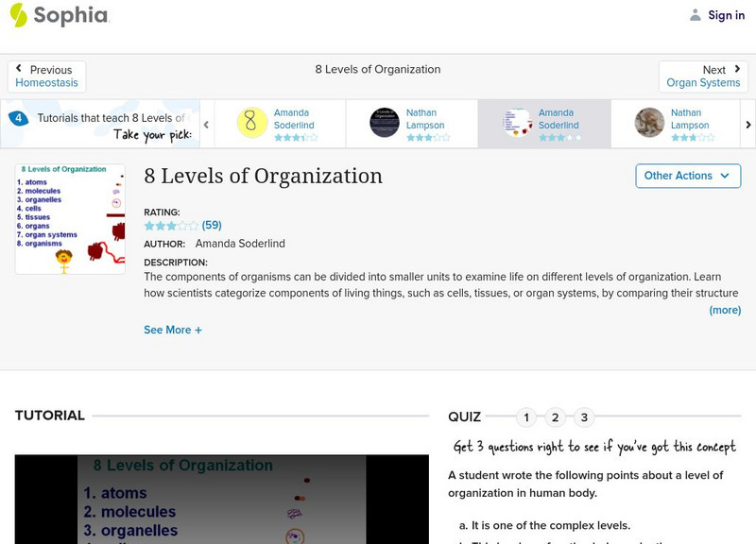Switch to the TUTORIAL section
This screenshot has height=544, width=756.
click(x=47, y=415)
